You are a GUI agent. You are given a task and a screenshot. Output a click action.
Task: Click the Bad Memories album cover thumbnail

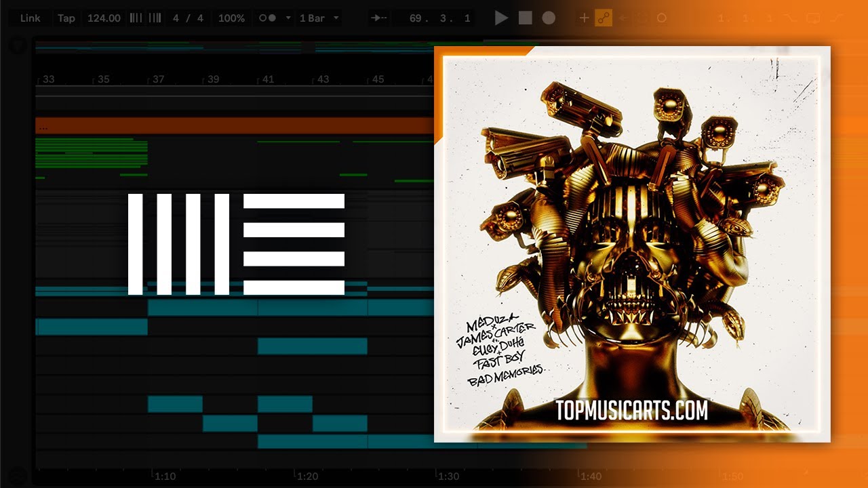[x=632, y=244]
